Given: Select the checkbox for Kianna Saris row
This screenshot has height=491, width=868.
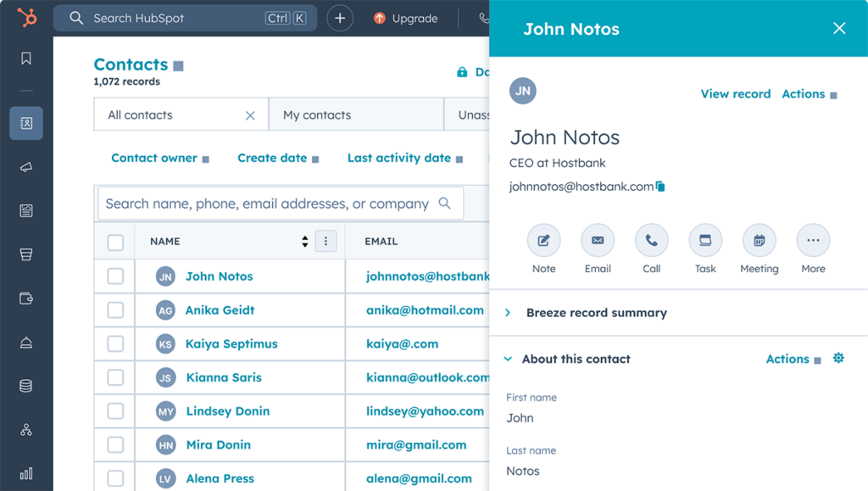Looking at the screenshot, I should (115, 377).
